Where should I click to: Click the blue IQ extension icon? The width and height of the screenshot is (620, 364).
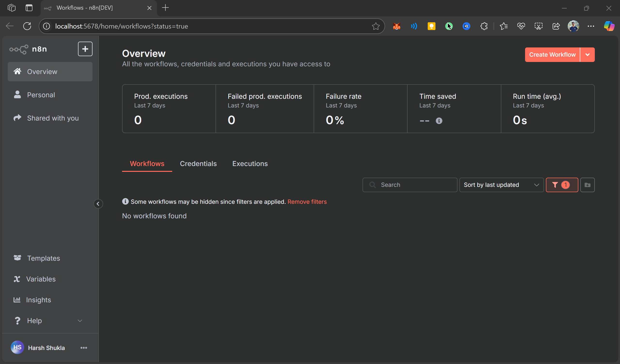tap(466, 26)
